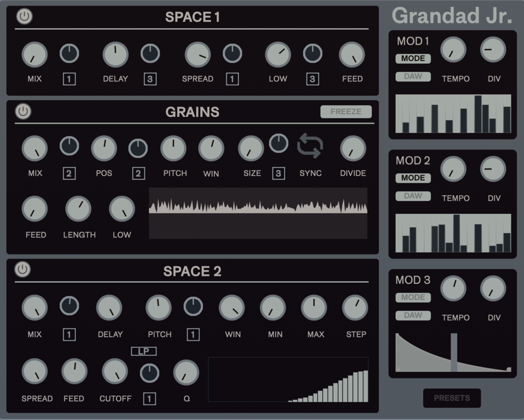Click the MOD 1 step sequencer display
This screenshot has width=524, height=420.
(453, 114)
